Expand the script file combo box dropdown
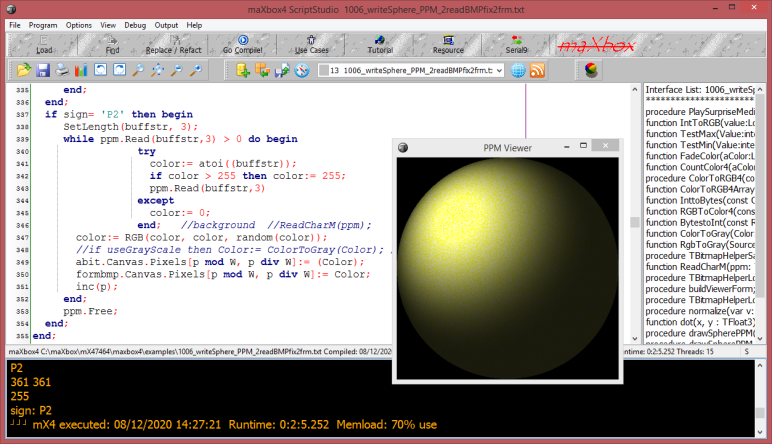 coord(499,71)
